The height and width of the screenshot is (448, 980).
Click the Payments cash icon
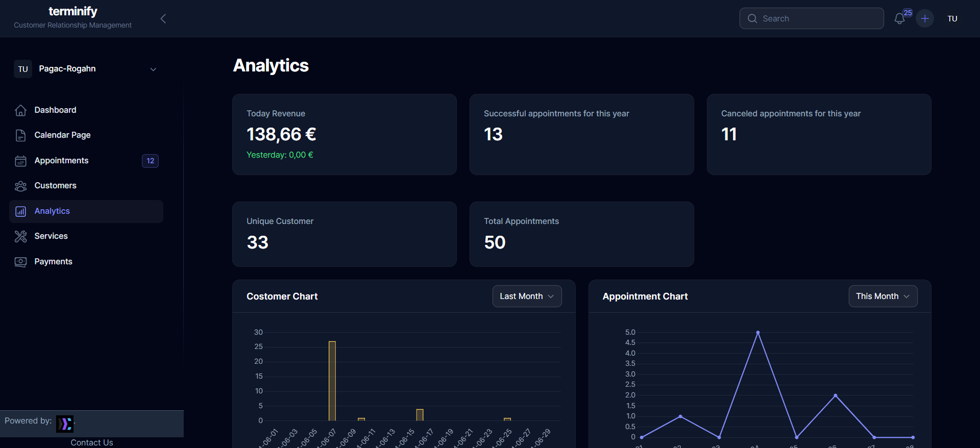(20, 262)
